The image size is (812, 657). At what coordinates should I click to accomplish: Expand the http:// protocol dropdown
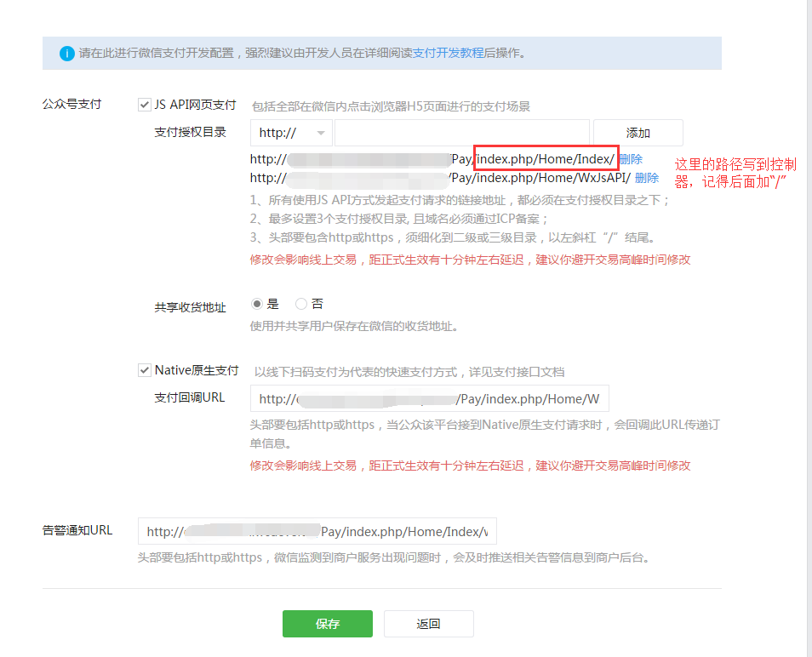(x=291, y=133)
